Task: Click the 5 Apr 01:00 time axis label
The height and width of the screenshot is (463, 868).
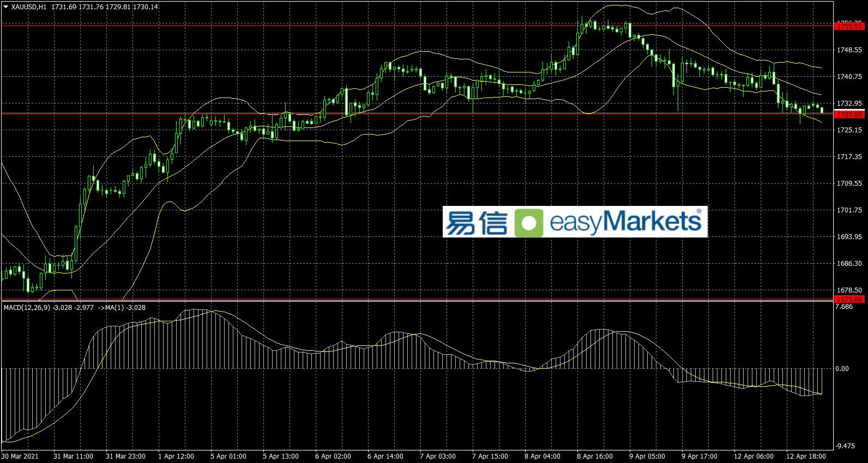Action: coord(228,456)
